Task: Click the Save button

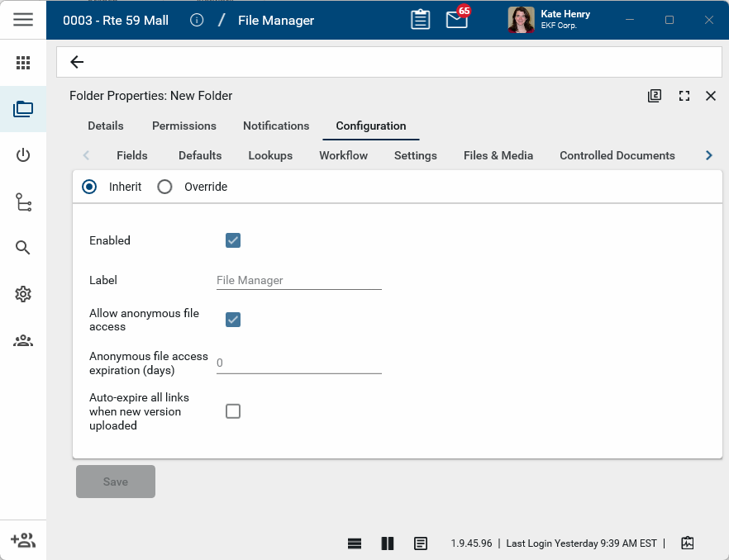Action: click(116, 482)
